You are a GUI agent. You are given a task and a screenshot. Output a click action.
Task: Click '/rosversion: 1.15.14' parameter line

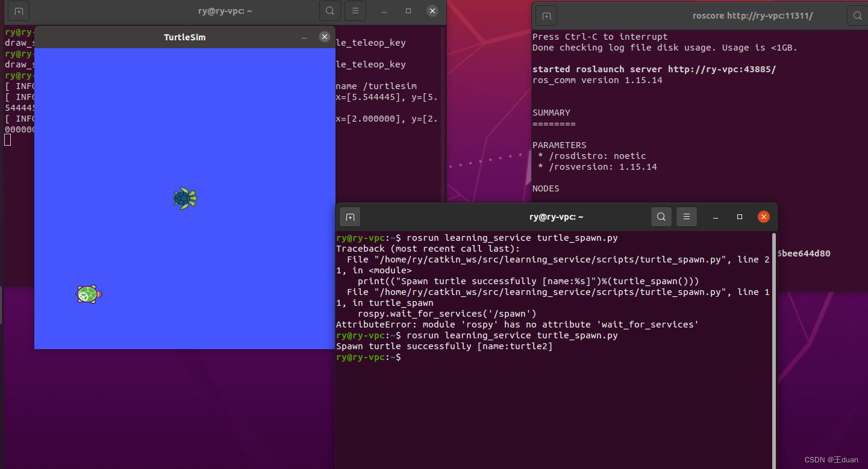click(x=598, y=167)
